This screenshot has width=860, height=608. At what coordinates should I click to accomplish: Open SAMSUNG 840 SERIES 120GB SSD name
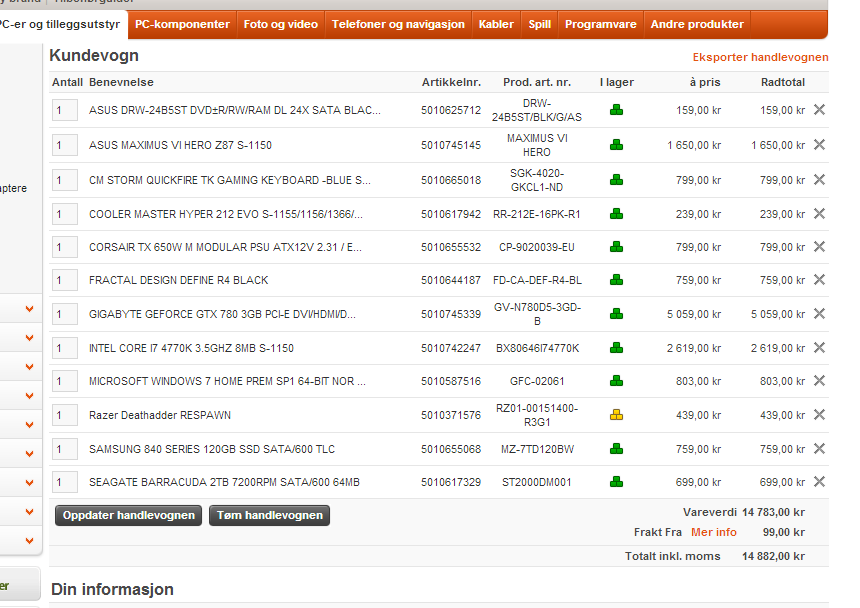click(212, 449)
